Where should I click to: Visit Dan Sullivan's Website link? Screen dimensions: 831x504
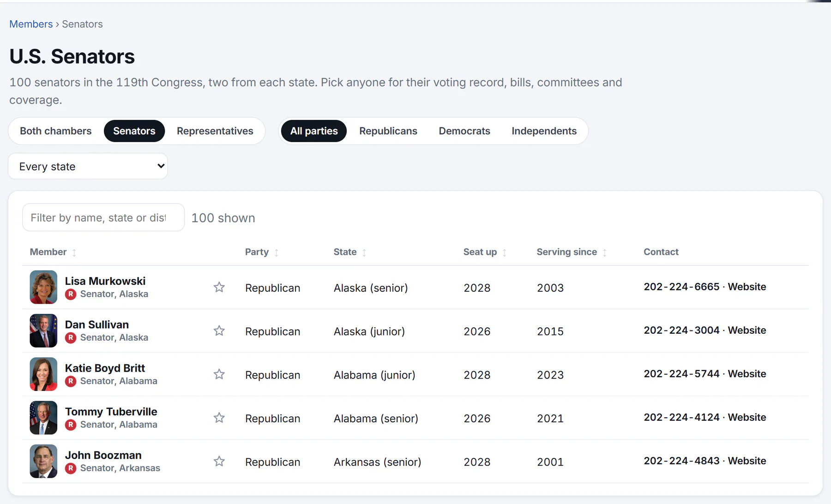pyautogui.click(x=747, y=330)
